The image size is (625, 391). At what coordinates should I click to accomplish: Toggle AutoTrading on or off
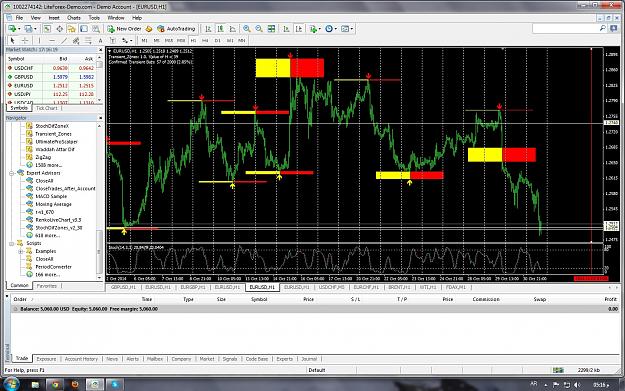[x=176, y=29]
